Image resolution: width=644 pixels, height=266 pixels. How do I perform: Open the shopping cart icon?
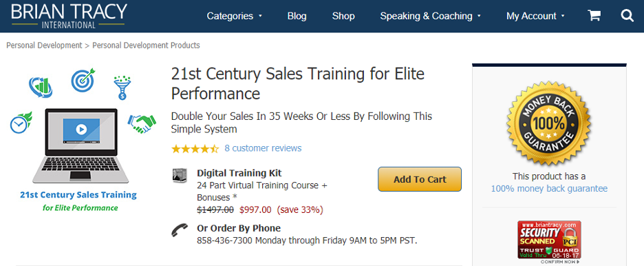(x=594, y=16)
